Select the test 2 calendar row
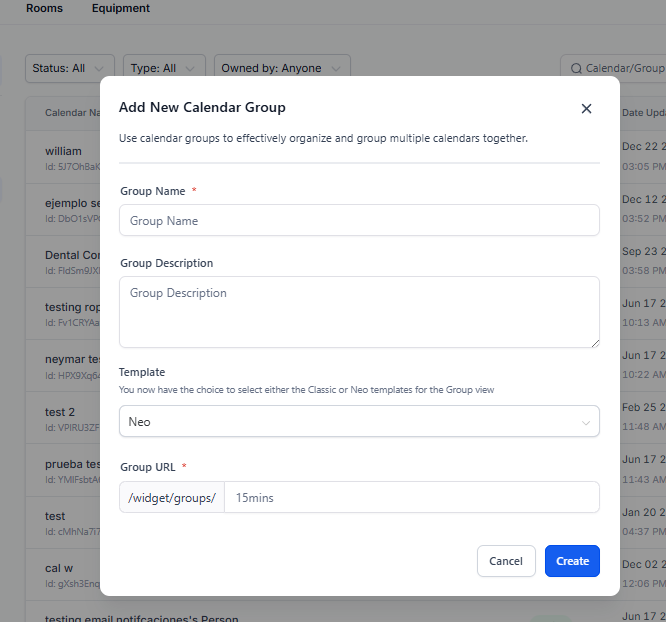The image size is (666, 622). 60,412
